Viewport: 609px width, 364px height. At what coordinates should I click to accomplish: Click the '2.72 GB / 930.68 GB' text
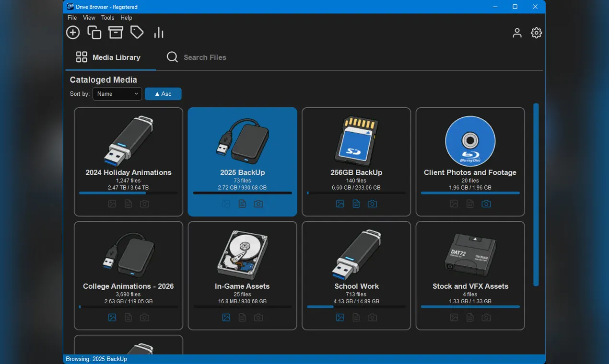[x=242, y=188]
